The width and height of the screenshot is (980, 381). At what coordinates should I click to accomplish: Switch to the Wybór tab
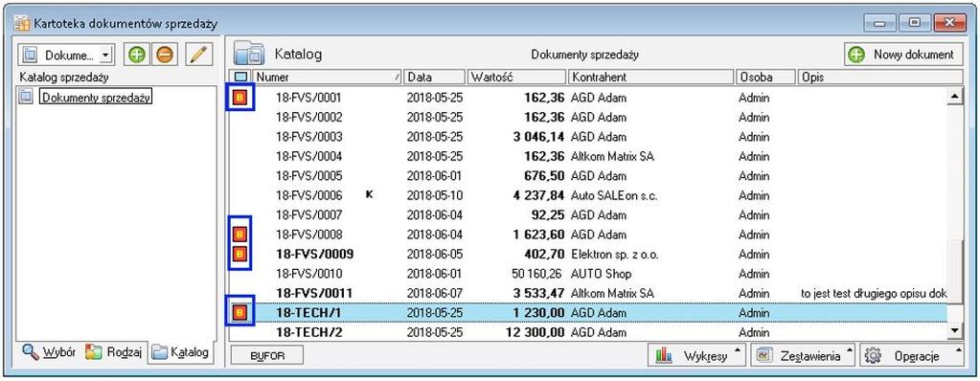tap(49, 352)
